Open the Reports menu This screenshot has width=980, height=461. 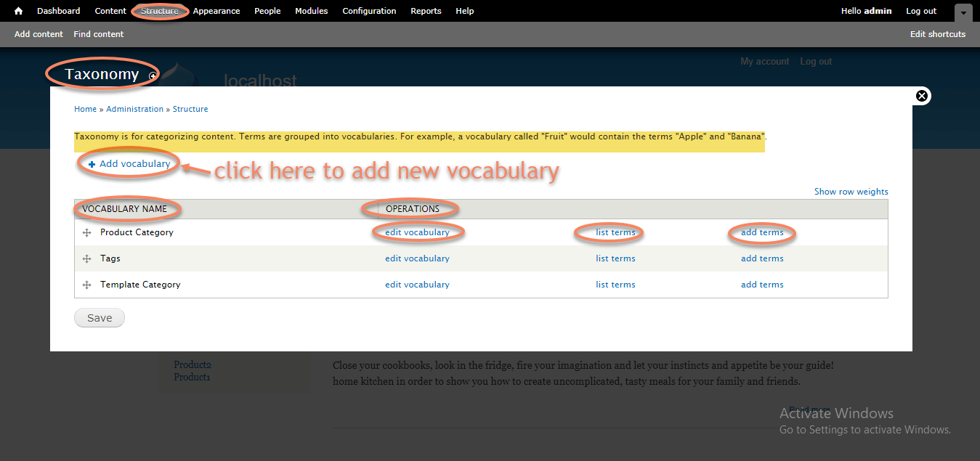tap(426, 11)
